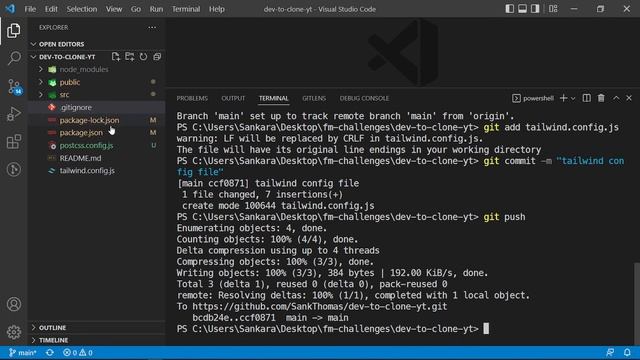Toggle the Panel layout button

coord(522,9)
